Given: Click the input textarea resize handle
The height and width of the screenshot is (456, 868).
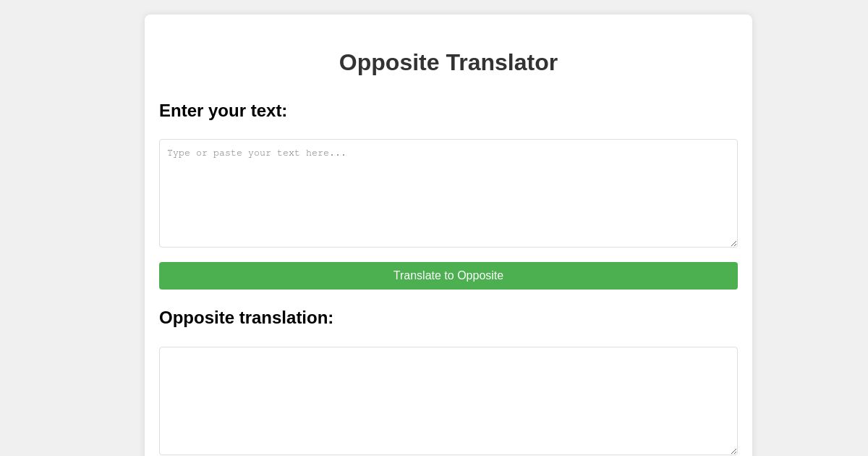Looking at the screenshot, I should [x=733, y=243].
